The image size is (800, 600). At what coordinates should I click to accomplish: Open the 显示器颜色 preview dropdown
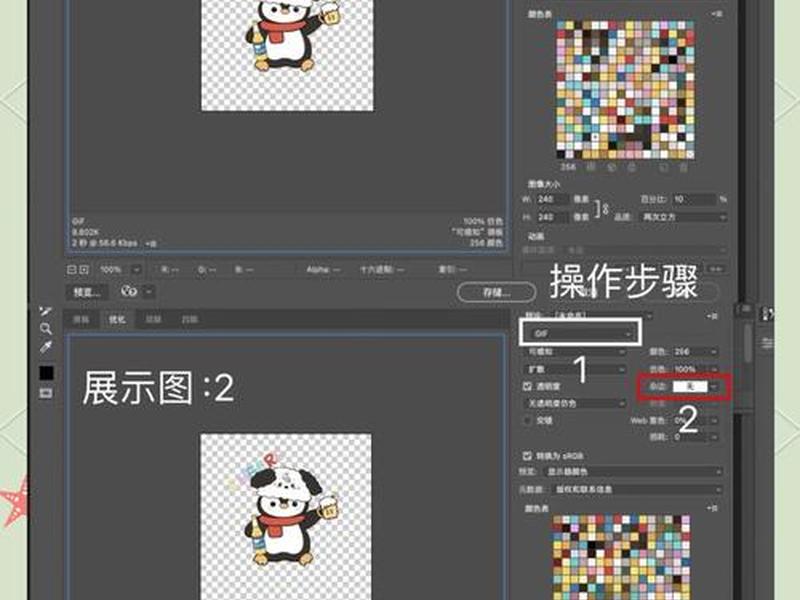point(633,472)
